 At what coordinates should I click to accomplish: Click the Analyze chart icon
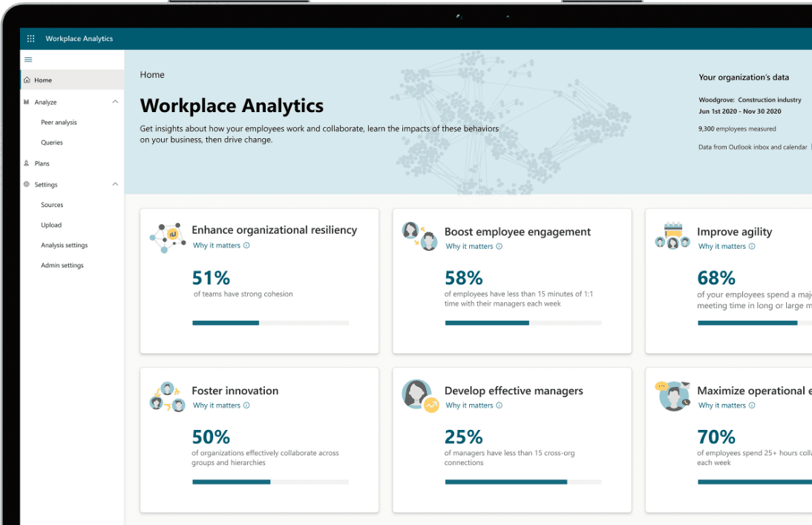click(27, 102)
